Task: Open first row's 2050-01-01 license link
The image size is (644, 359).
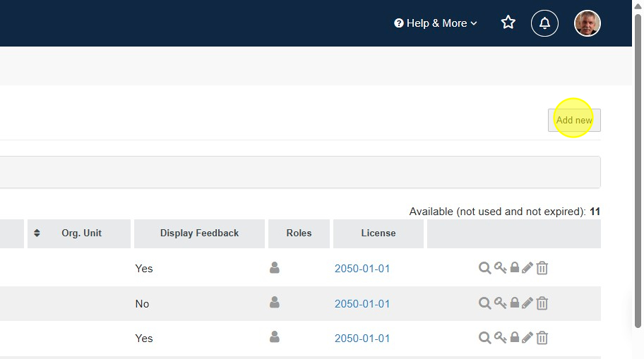Action: 362,269
